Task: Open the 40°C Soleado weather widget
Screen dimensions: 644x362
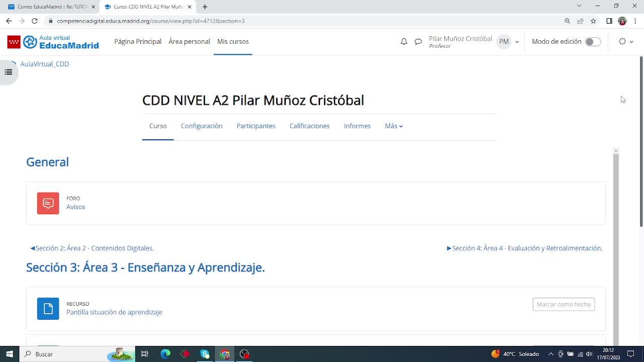Action: click(x=515, y=354)
